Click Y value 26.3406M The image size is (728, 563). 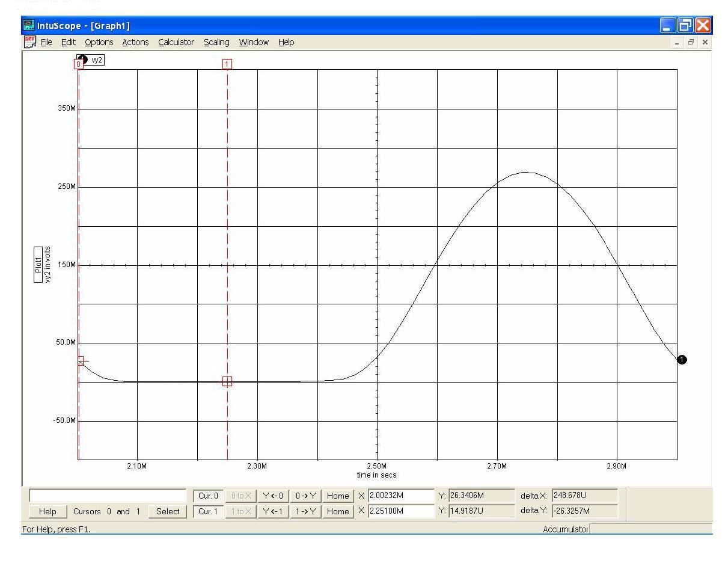click(482, 496)
